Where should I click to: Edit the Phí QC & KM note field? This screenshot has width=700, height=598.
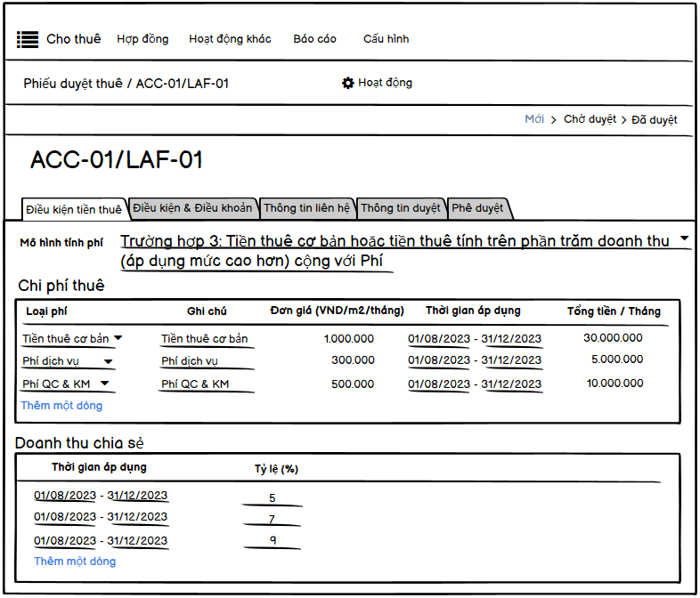click(207, 384)
